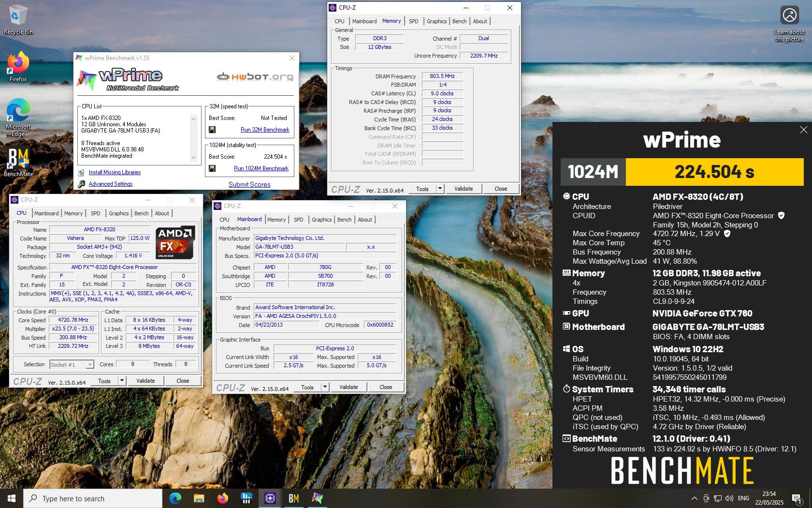Switch to Mainboard tab in CPU-Z CPU window

click(x=46, y=213)
